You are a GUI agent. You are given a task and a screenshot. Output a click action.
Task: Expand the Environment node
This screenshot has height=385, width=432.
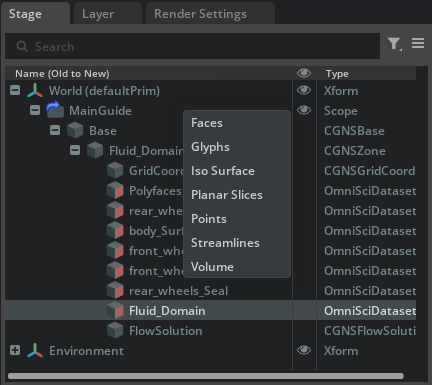coord(15,350)
